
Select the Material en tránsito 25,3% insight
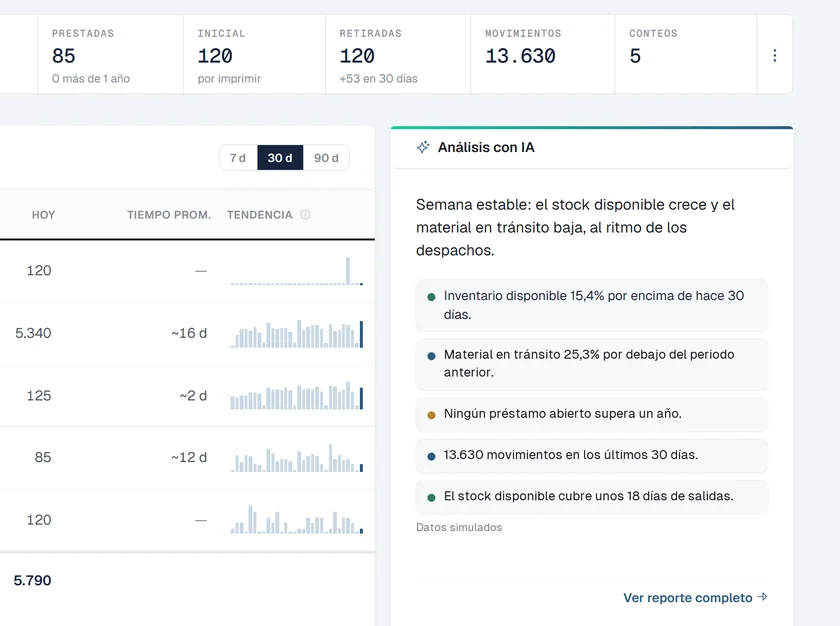pyautogui.click(x=591, y=364)
